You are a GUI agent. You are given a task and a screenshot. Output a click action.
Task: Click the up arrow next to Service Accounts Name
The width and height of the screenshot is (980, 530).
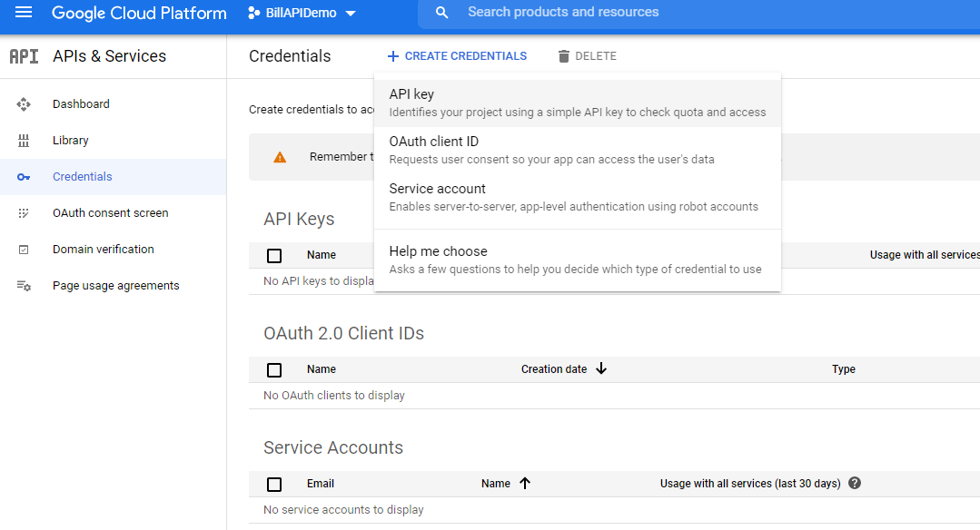tap(525, 483)
